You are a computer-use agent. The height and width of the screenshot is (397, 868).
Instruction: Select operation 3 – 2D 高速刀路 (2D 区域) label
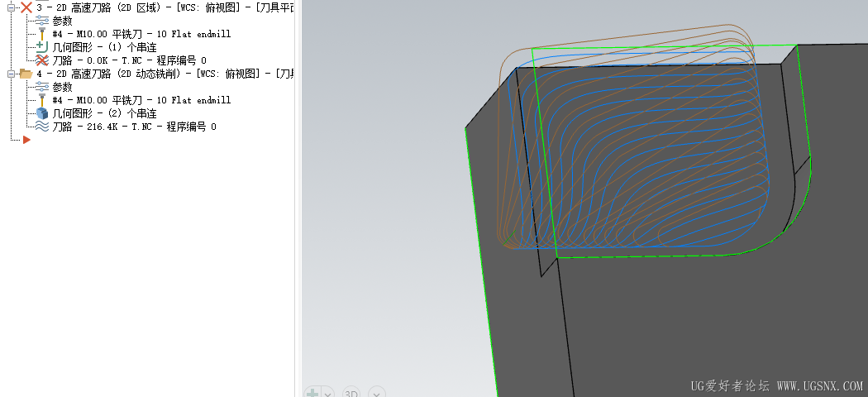(x=165, y=7)
